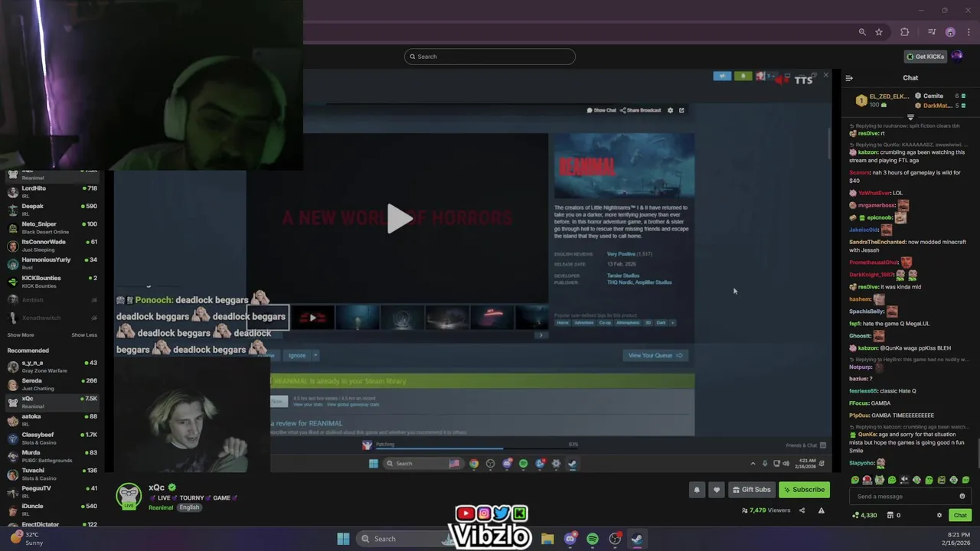This screenshot has width=980, height=551.
Task: Open the share stream icon
Action: [802, 510]
